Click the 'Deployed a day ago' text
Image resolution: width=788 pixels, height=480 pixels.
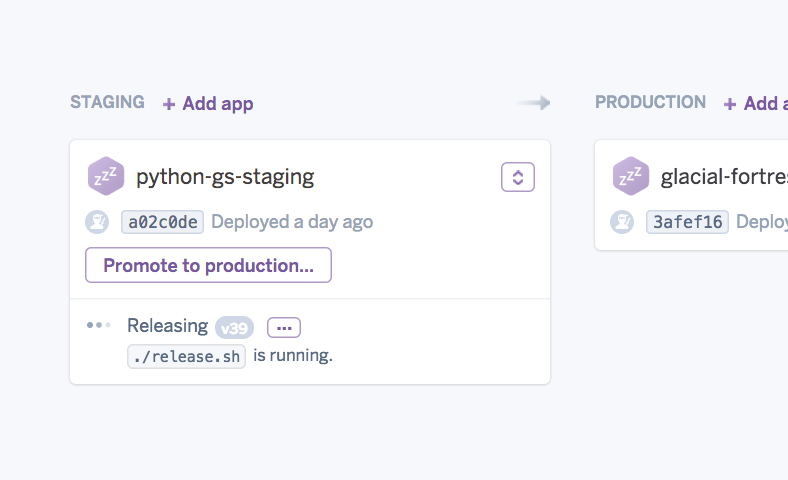pyautogui.click(x=292, y=222)
